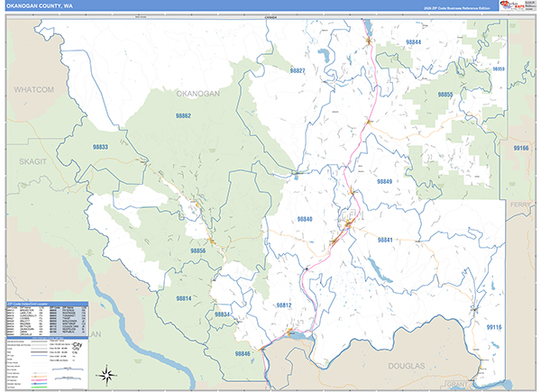This screenshot has width=541, height=392.
Task: Click the MarketMAPS logo in the corner
Action: pyautogui.click(x=511, y=5)
